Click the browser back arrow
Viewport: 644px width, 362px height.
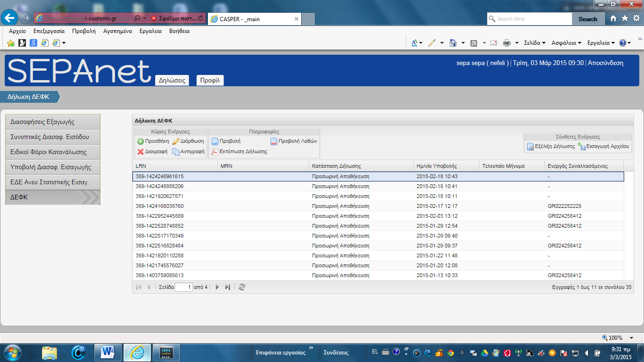coord(9,18)
